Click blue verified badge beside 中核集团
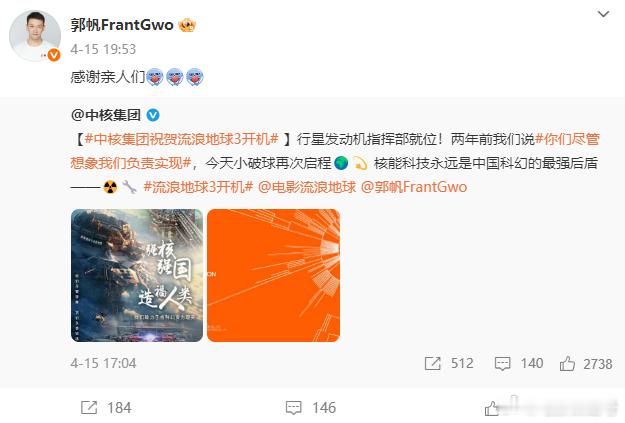 tap(153, 115)
